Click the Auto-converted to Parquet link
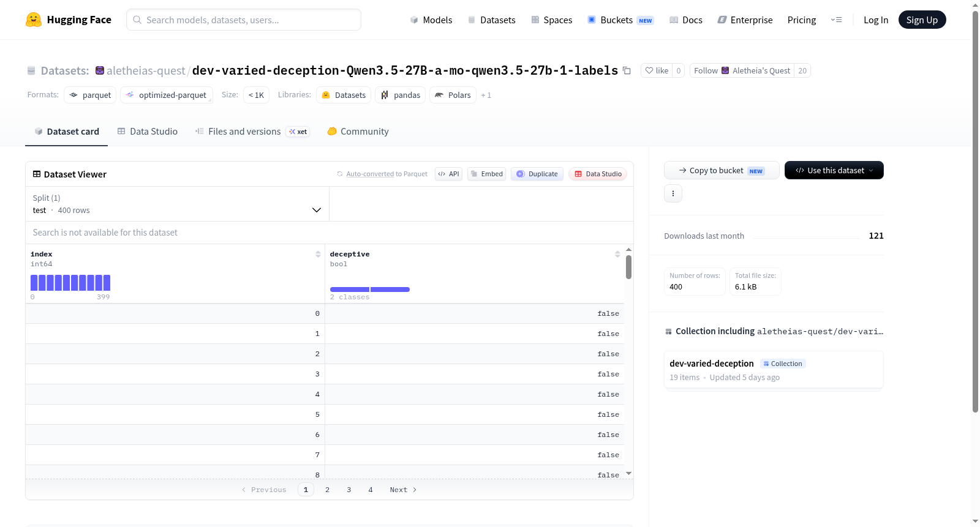The width and height of the screenshot is (980, 527). click(x=370, y=174)
